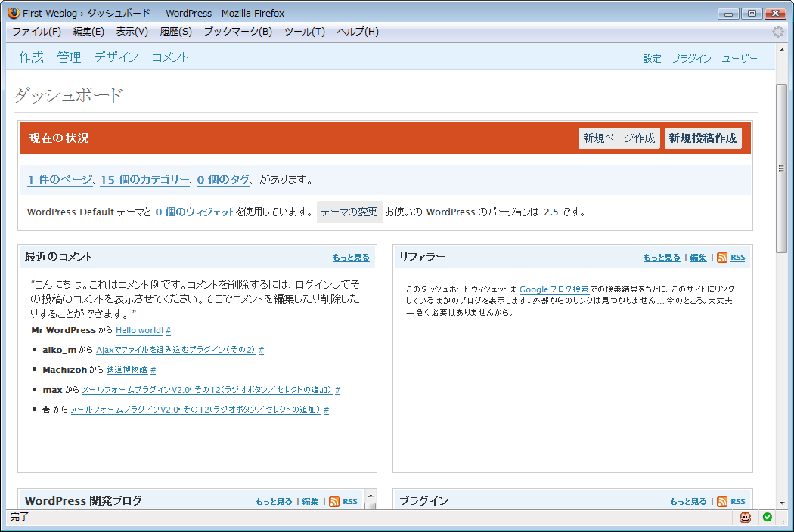Viewport: 794px width, 532px height.
Task: Open the Google ブログ検索 link
Action: pyautogui.click(x=554, y=289)
